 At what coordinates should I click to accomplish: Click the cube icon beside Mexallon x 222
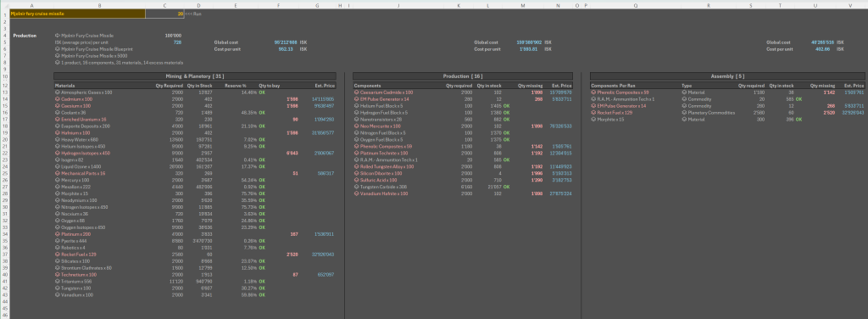(58, 187)
